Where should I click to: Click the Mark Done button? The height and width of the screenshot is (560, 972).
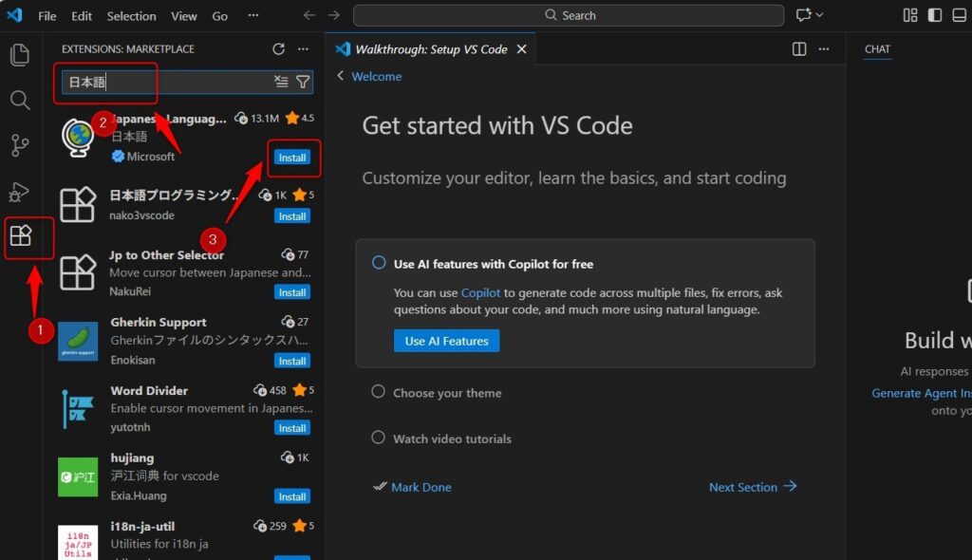(x=421, y=487)
